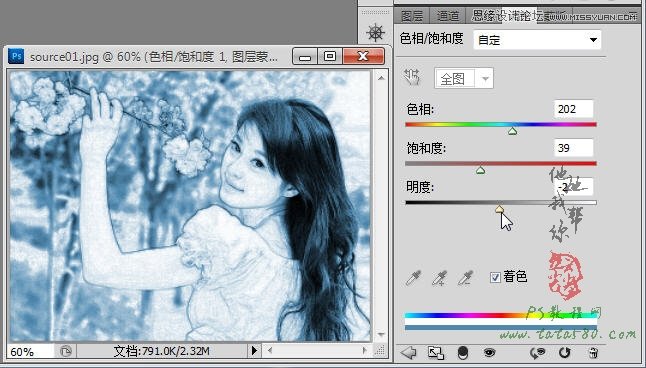
Task: Click the lower blue result color bar
Action: [501, 328]
